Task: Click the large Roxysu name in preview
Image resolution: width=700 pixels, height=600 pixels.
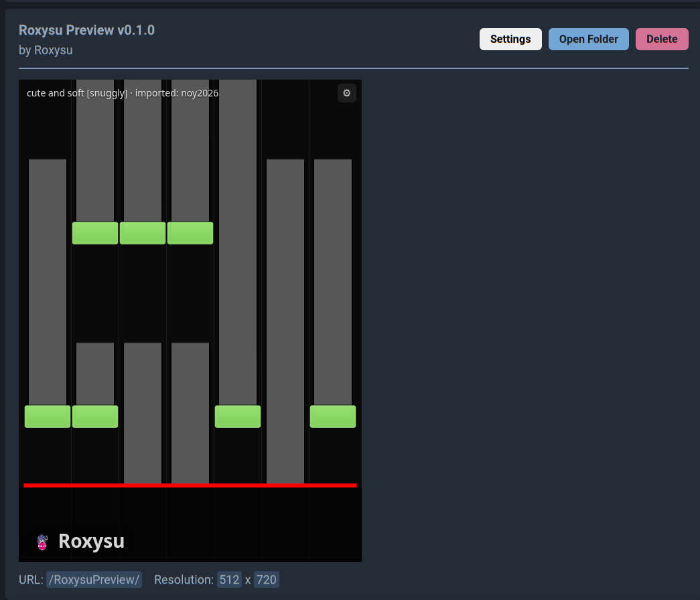Action: tap(92, 541)
